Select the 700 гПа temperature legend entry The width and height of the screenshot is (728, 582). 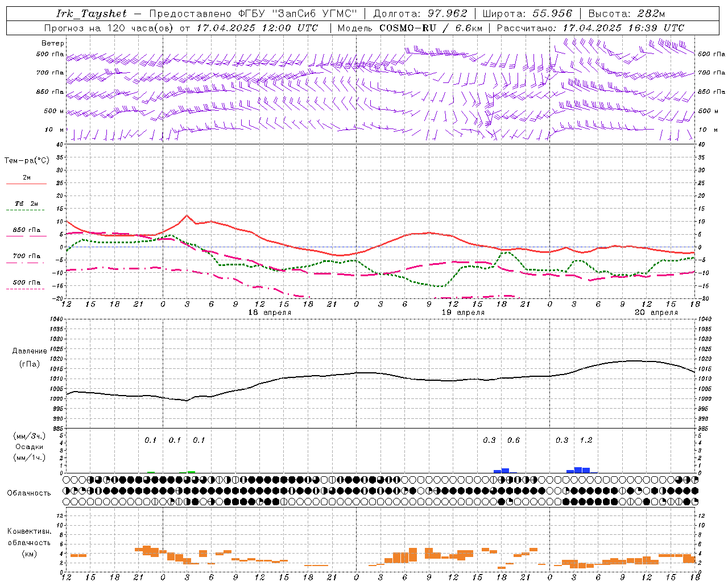26,256
